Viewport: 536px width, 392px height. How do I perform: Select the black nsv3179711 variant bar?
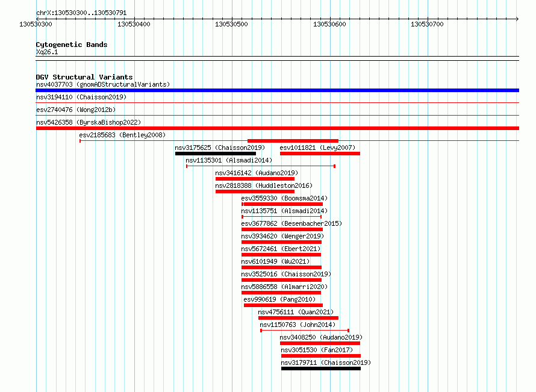[x=321, y=369]
